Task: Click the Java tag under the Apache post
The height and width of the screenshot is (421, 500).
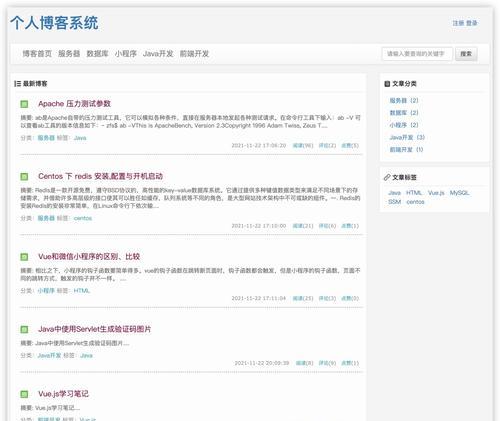Action: pyautogui.click(x=80, y=138)
